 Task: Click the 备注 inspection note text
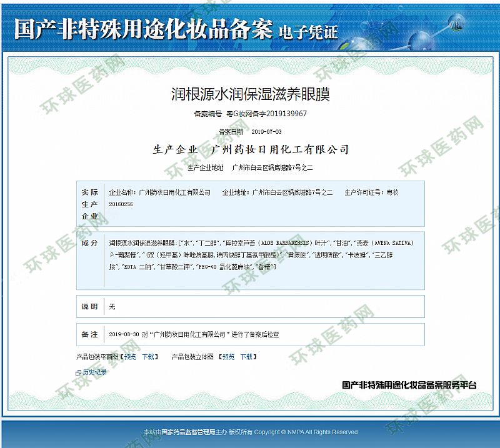click(194, 335)
